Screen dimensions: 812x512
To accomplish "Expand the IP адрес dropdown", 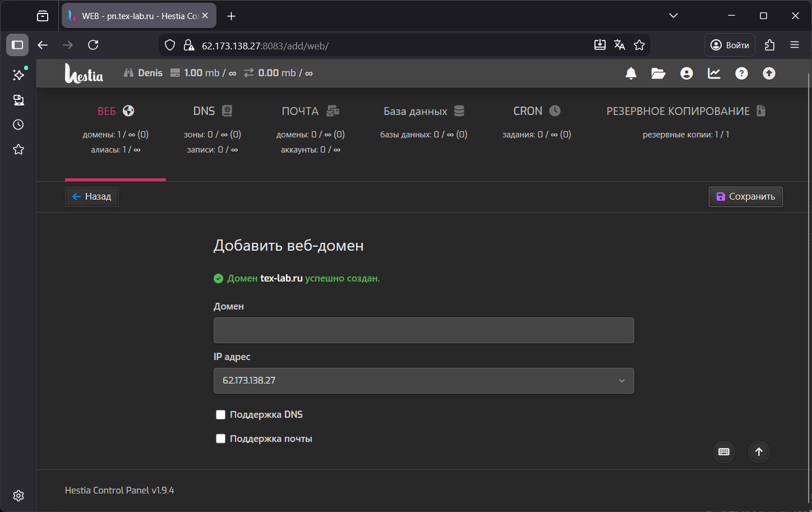I will point(423,381).
